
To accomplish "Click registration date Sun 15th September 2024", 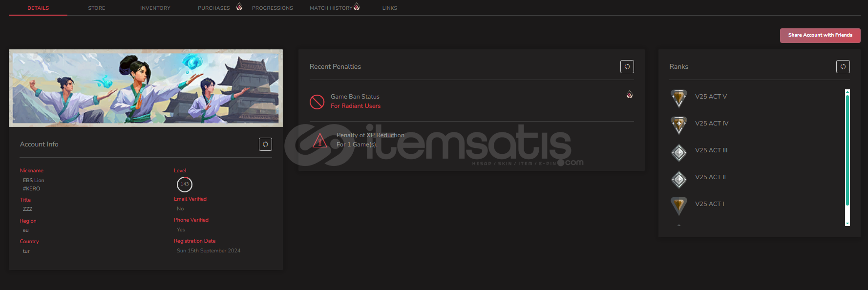I will tap(209, 250).
